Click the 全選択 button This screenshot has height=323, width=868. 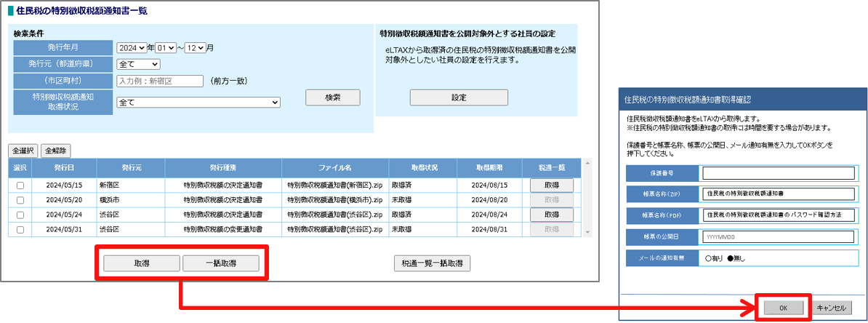coord(23,151)
